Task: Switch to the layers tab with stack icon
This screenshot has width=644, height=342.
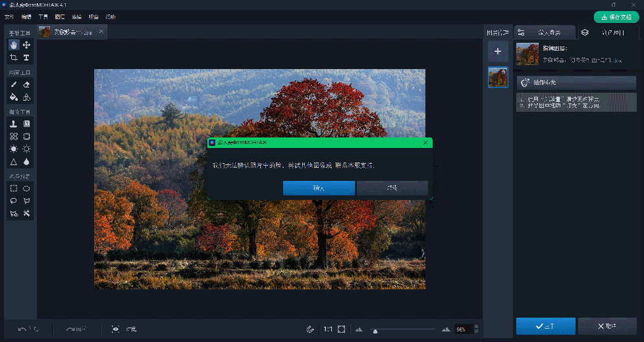Action: click(608, 32)
